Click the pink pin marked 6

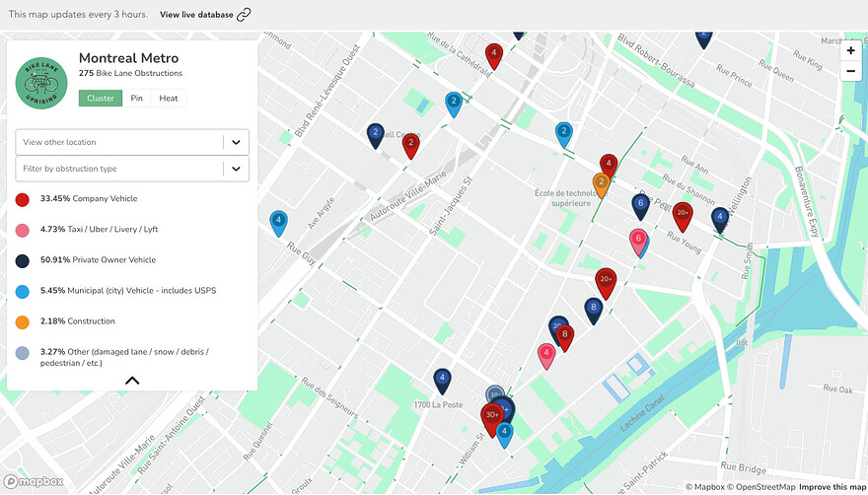click(x=638, y=240)
